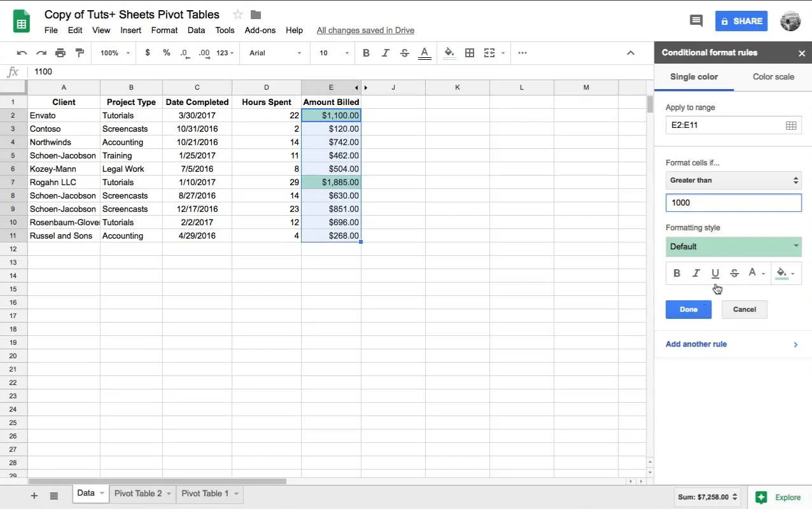Click the merge cells icon
The image size is (812, 509).
click(489, 53)
